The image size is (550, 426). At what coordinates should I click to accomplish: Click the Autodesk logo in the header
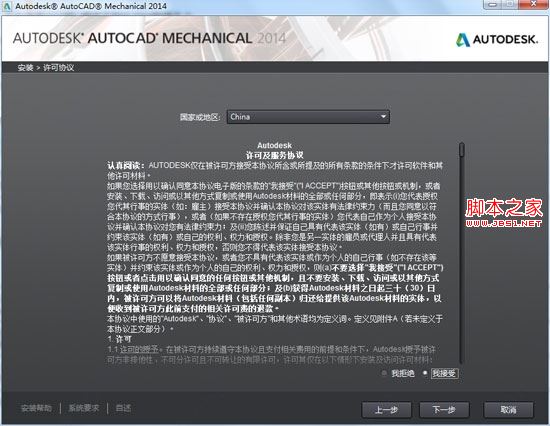497,39
